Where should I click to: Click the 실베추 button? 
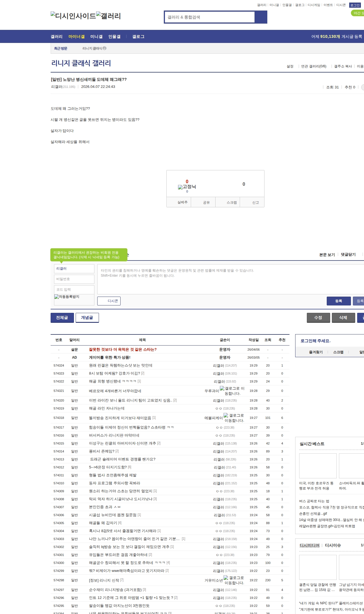tap(179, 202)
